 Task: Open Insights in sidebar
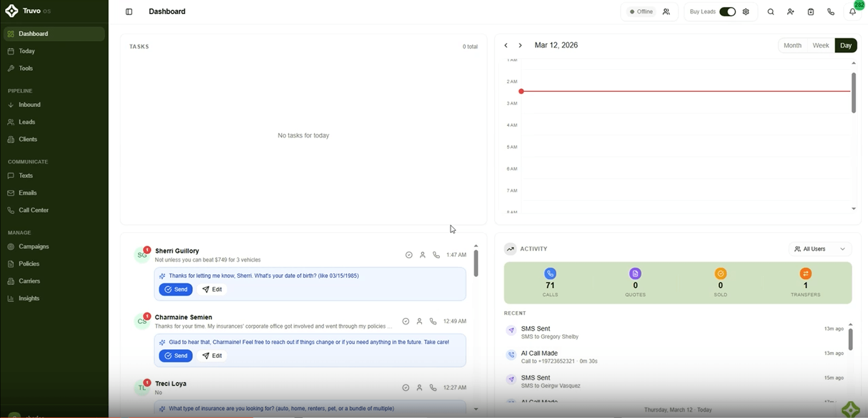[54, 298]
